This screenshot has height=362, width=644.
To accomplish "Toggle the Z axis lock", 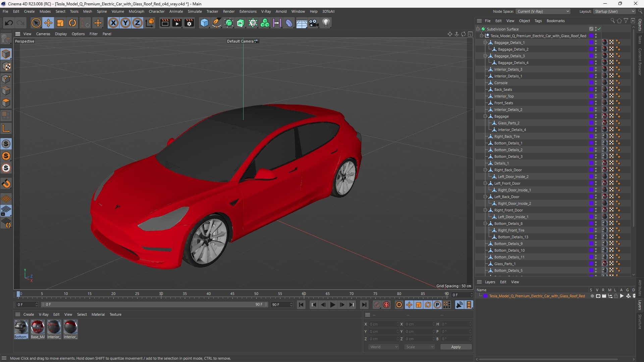I will [138, 23].
